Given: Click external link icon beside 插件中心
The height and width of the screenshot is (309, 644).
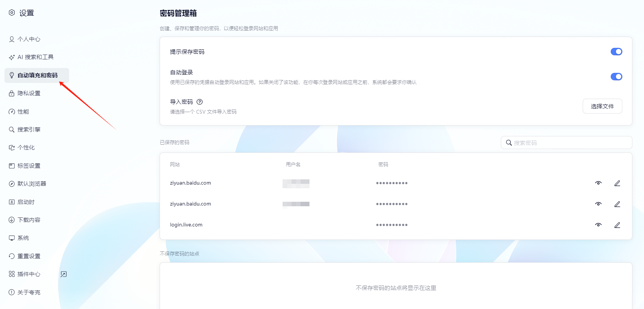Looking at the screenshot, I should pos(64,274).
